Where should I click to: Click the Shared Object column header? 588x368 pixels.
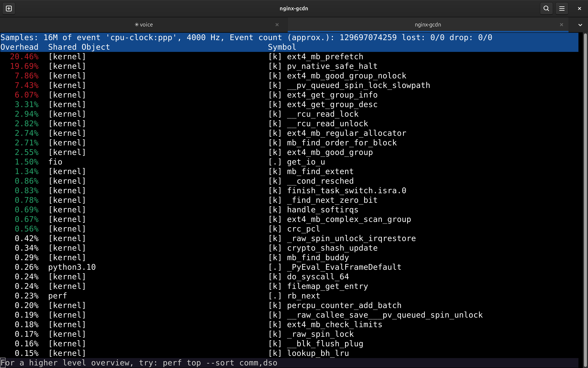point(79,47)
